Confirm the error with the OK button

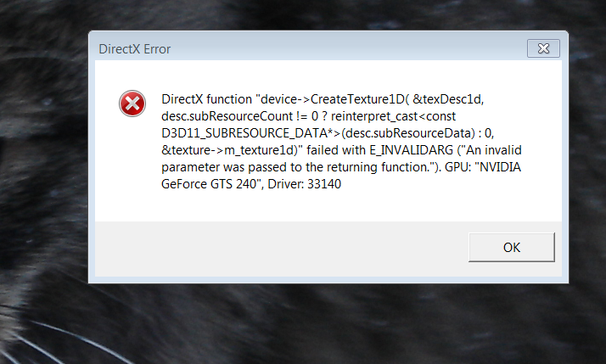point(511,247)
